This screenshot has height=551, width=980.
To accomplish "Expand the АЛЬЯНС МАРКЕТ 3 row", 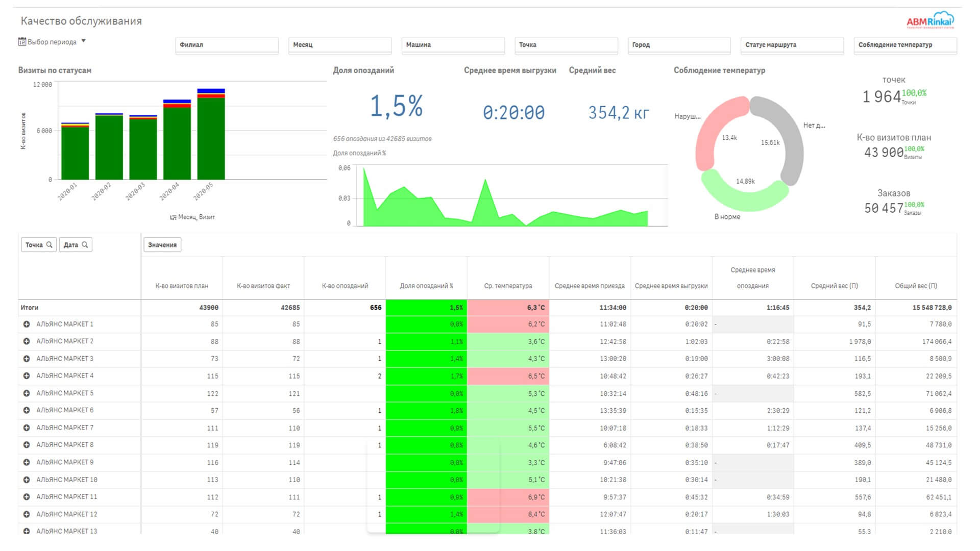I will click(x=27, y=359).
